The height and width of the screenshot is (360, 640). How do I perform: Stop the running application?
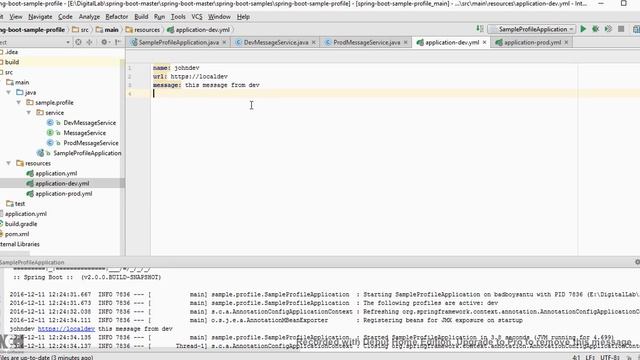coord(621,29)
